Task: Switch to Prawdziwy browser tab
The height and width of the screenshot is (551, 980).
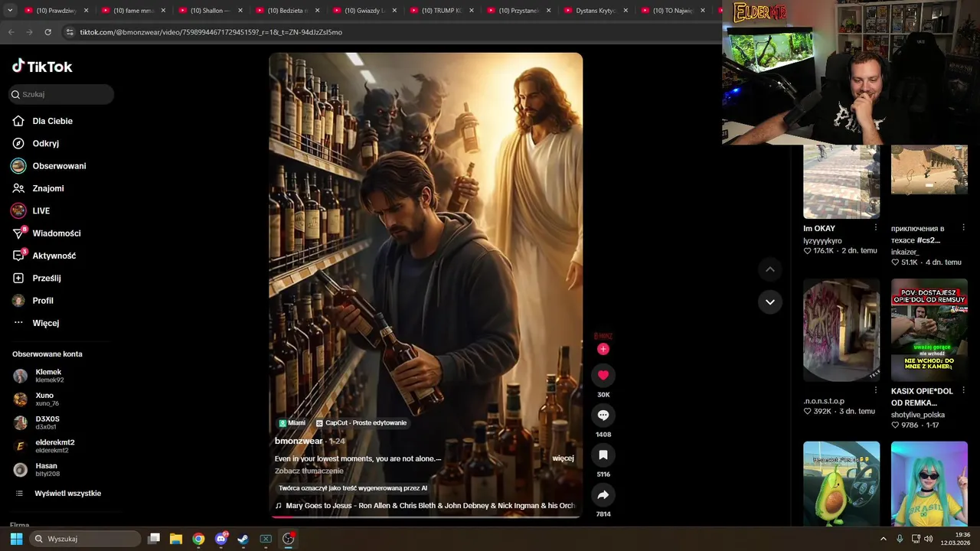Action: [x=56, y=11]
